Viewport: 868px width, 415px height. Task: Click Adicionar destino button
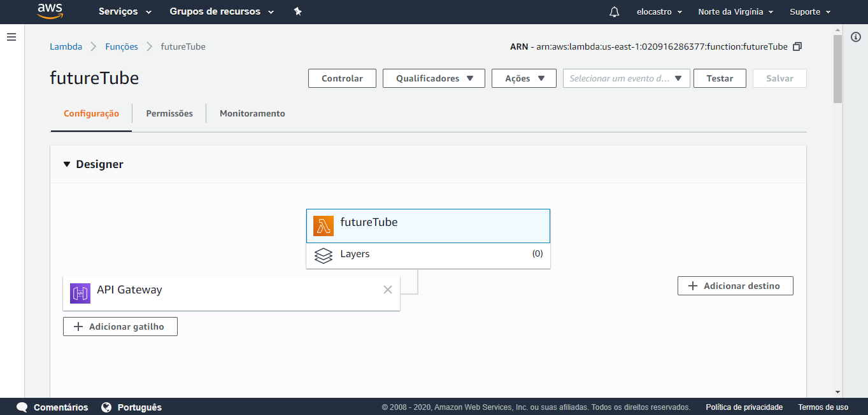[x=736, y=286]
